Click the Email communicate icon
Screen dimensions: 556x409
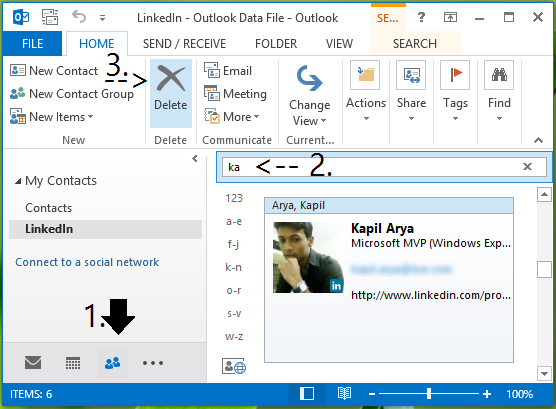(212, 70)
